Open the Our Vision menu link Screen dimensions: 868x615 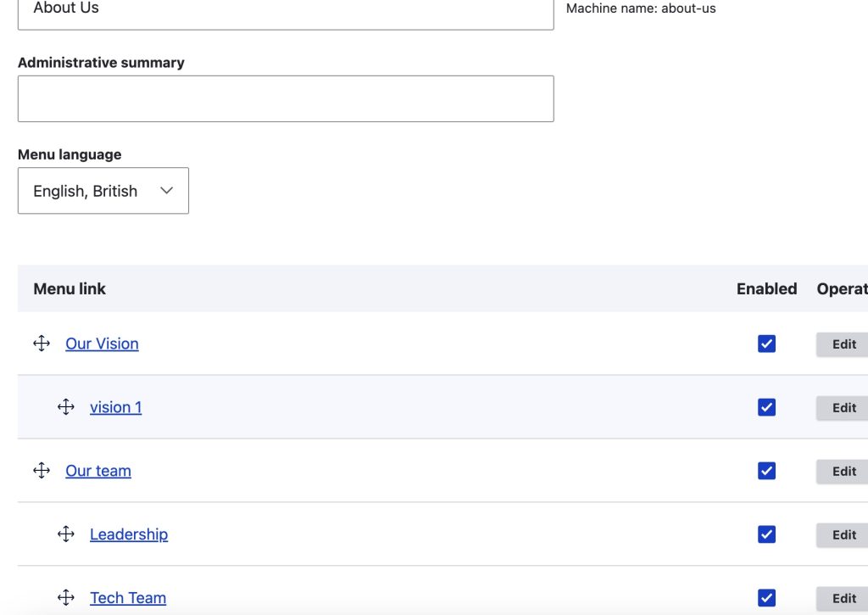[102, 344]
